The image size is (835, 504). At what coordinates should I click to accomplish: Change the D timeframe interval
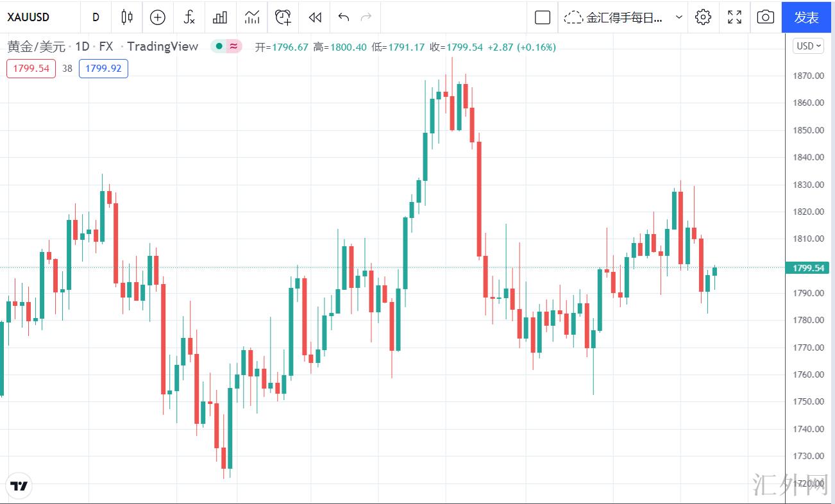(x=96, y=17)
